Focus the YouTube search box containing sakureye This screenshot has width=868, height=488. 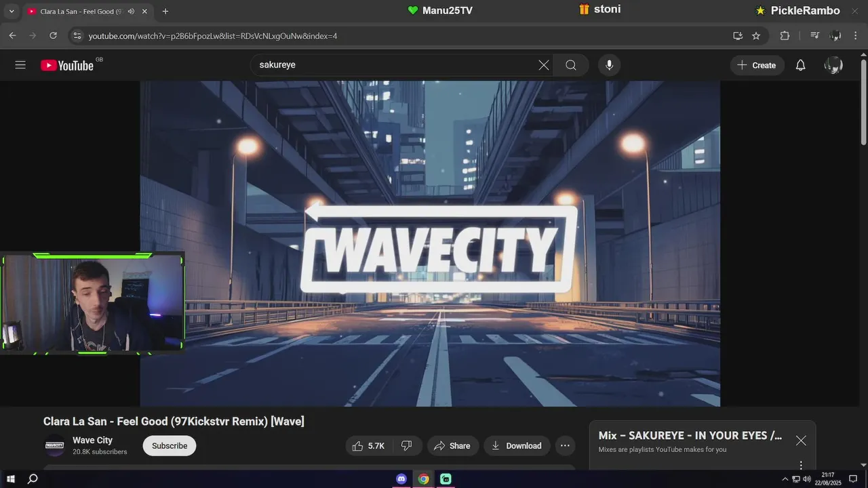pos(401,65)
